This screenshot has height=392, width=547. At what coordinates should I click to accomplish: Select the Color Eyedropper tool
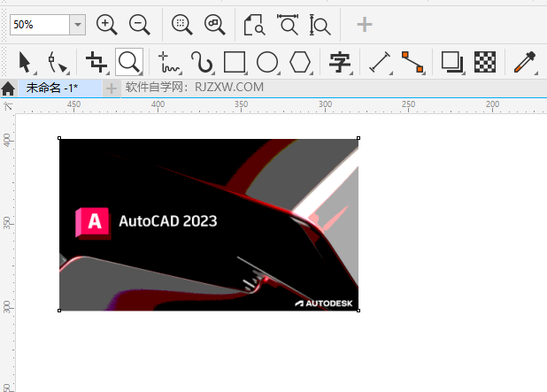tap(525, 62)
